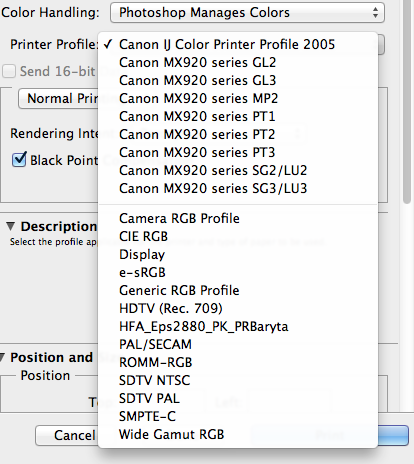Select e-sRGB profile
The image size is (414, 464).
[x=238, y=272]
